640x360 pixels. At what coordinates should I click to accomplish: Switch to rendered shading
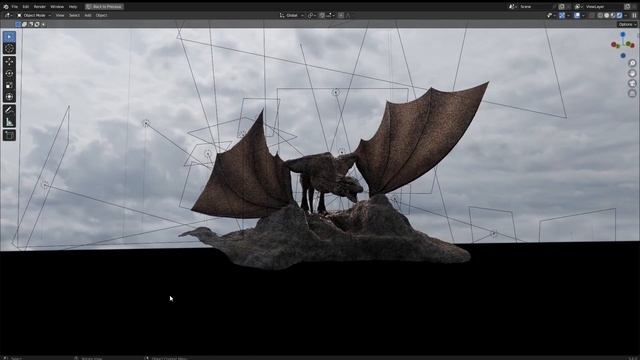[620, 16]
